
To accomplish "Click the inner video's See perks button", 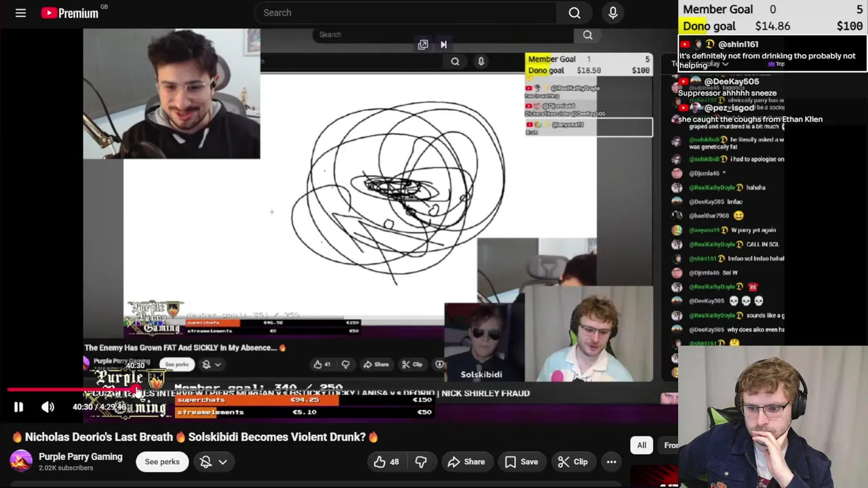I will [177, 365].
